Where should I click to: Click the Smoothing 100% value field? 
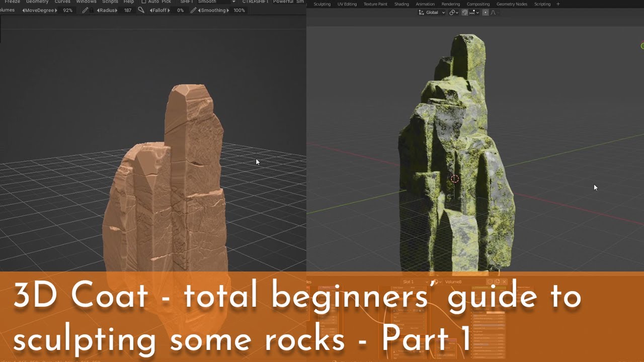239,11
